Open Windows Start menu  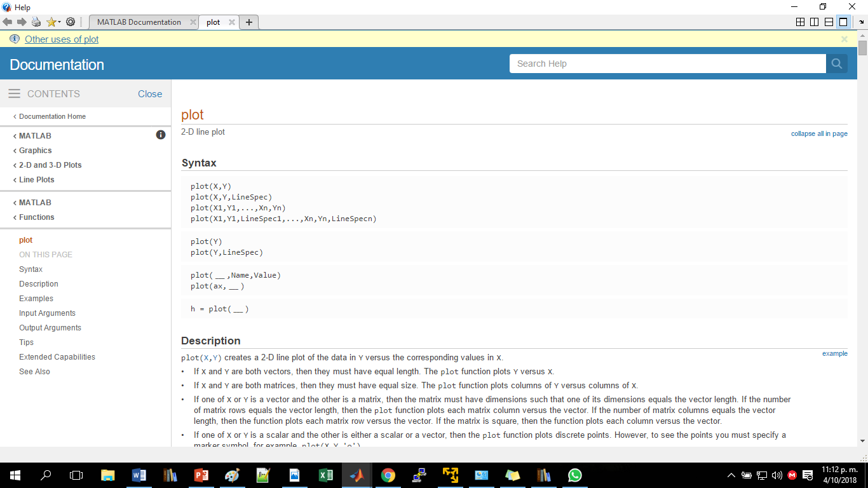[15, 475]
